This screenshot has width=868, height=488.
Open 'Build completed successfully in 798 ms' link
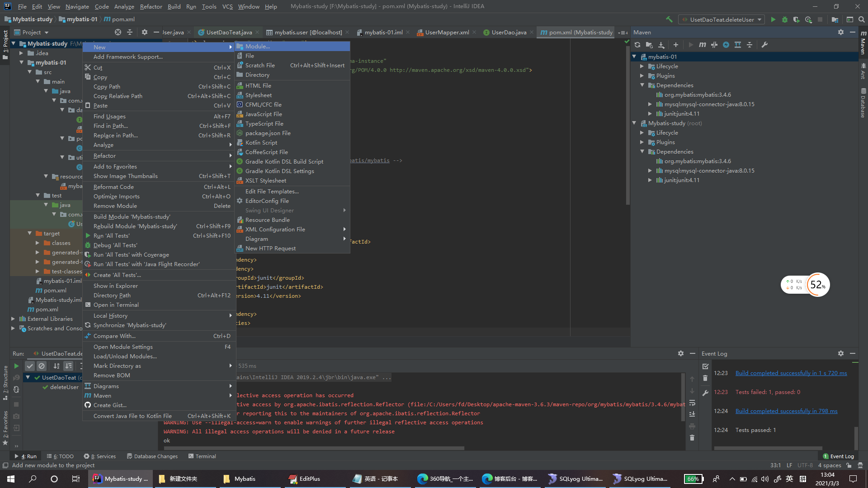tap(786, 411)
